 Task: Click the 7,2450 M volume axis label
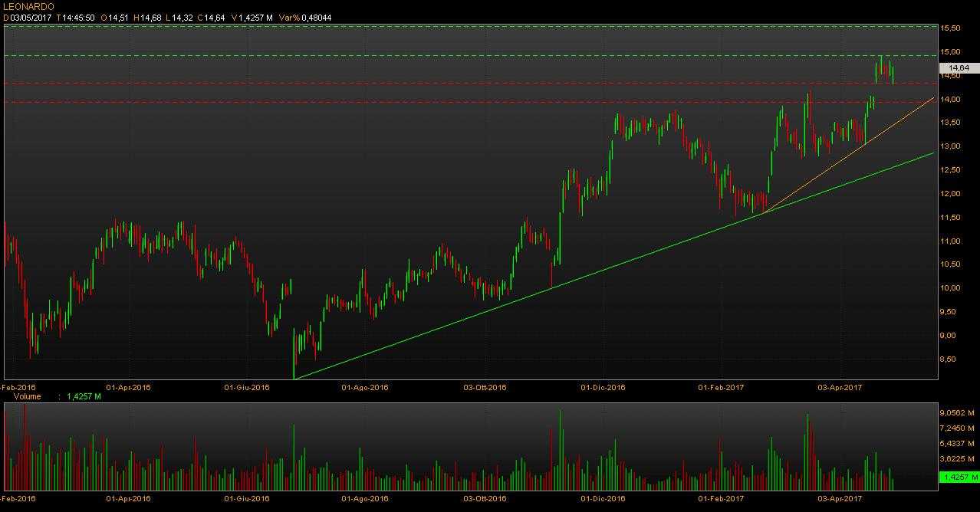coord(957,428)
